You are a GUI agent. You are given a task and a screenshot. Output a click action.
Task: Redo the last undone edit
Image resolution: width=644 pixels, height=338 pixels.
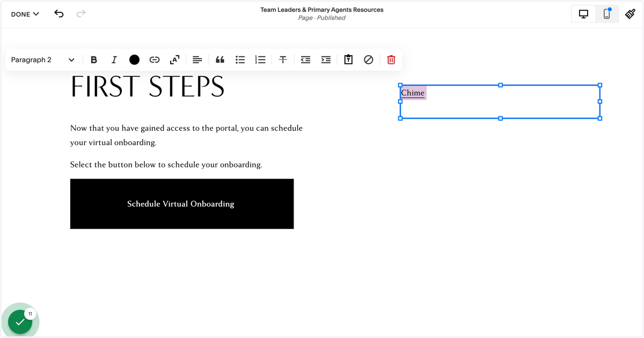click(x=81, y=14)
